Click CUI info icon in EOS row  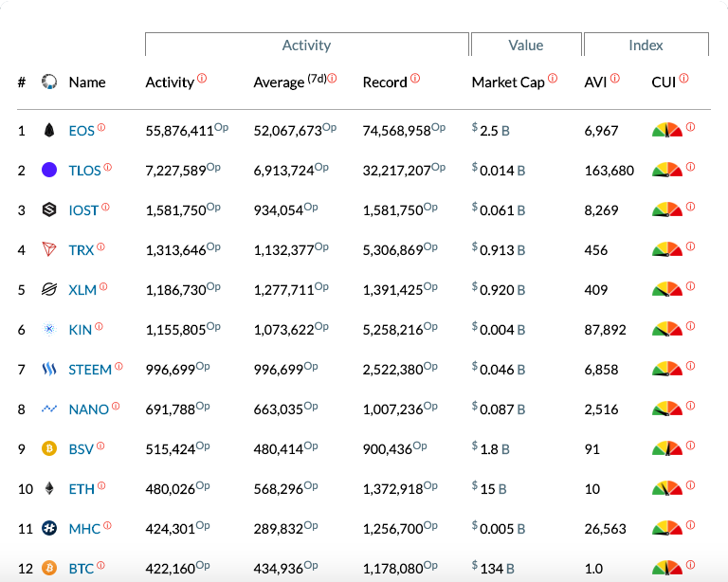click(x=690, y=127)
